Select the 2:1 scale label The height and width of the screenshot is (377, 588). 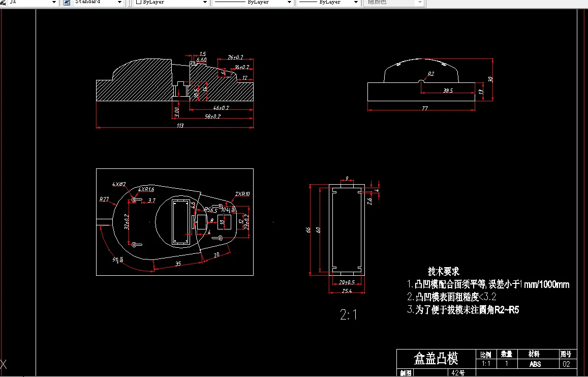(x=348, y=314)
